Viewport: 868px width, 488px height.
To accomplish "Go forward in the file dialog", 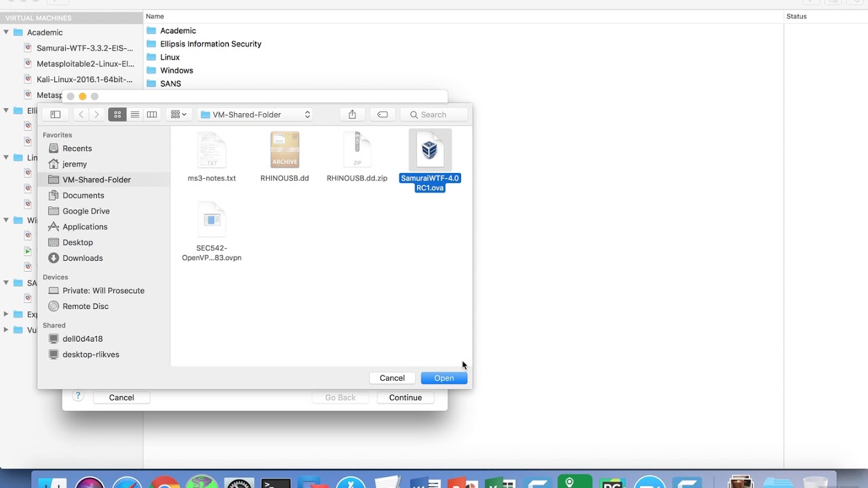I will (x=97, y=115).
